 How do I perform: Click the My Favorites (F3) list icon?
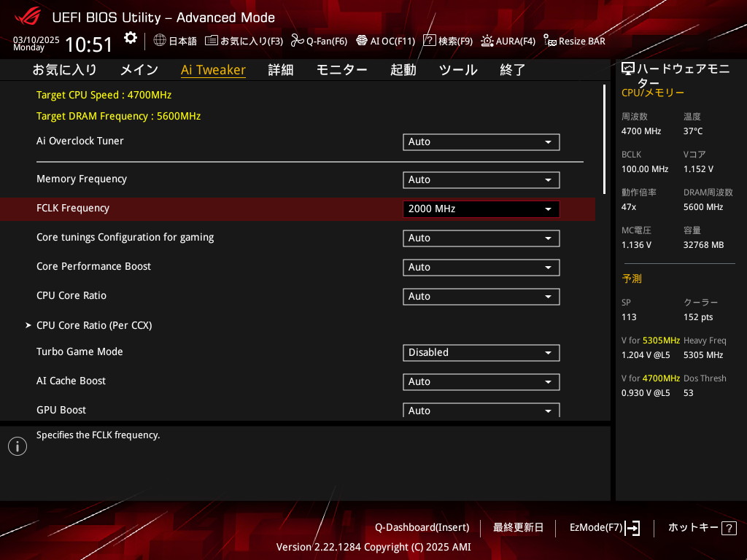pos(212,41)
